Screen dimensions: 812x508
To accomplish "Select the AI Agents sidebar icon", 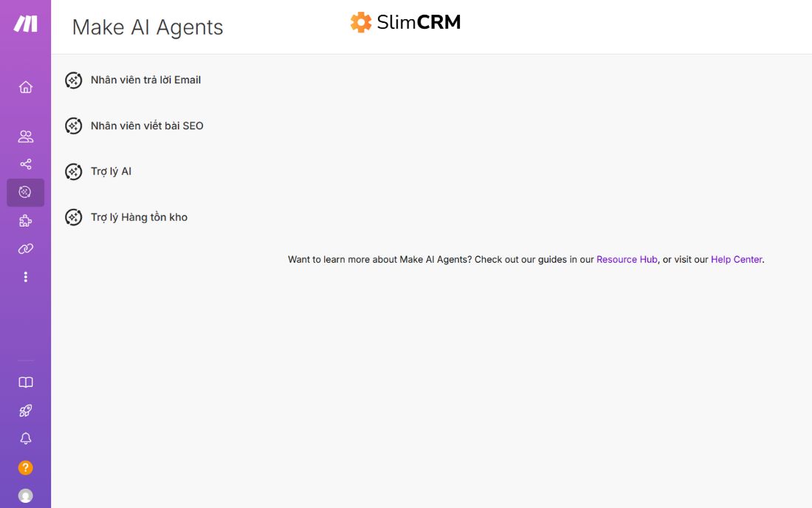I will tap(25, 193).
